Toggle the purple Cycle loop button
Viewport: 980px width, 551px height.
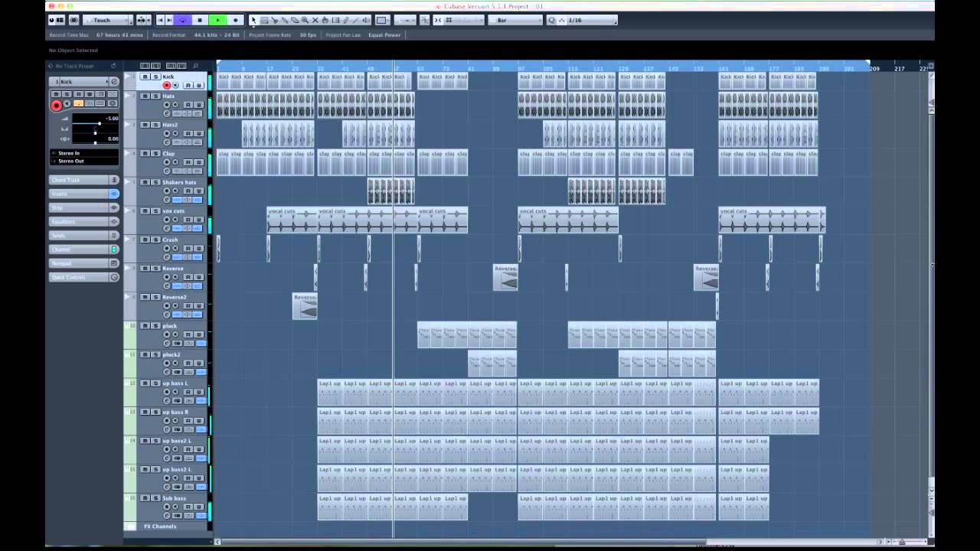[x=182, y=20]
